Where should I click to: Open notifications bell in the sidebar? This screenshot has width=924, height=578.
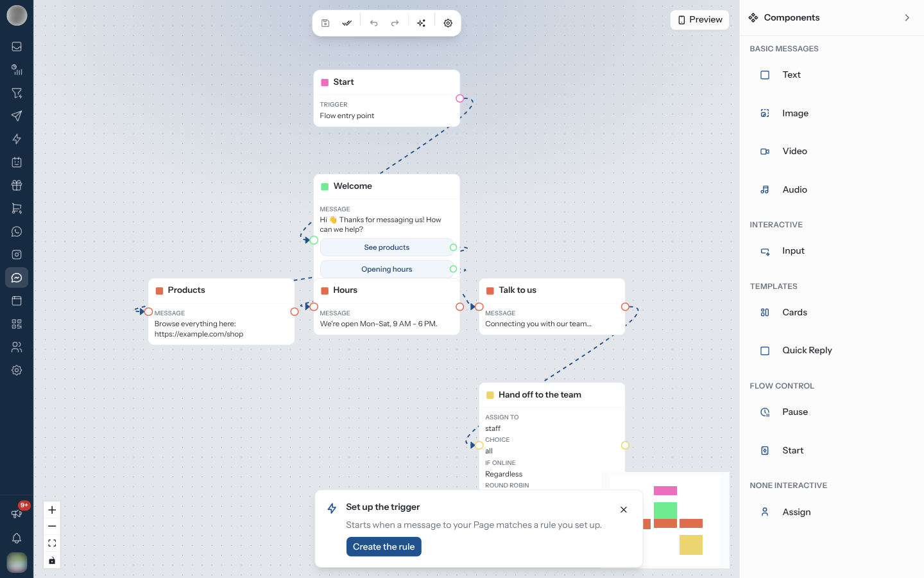[17, 538]
